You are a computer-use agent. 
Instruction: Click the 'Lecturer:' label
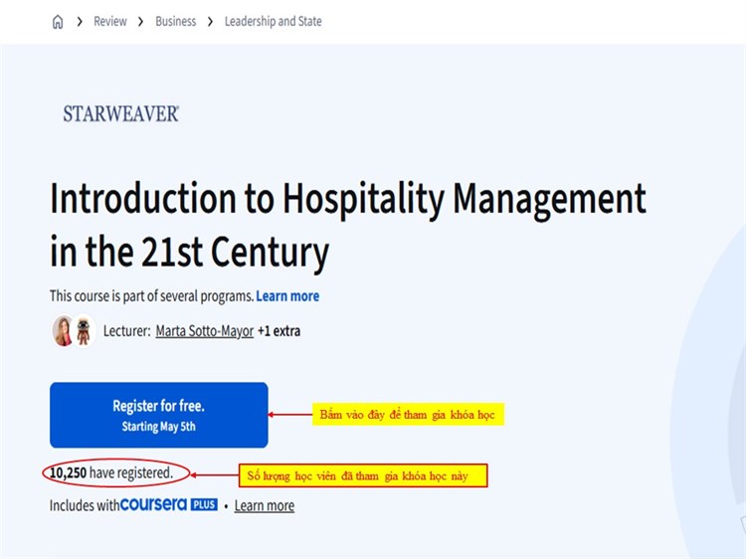click(x=127, y=330)
